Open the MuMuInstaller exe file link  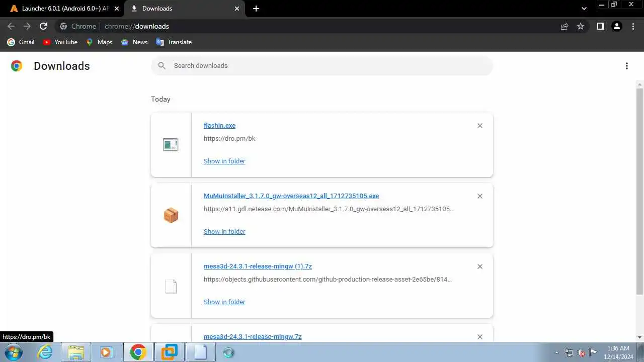[x=291, y=196]
